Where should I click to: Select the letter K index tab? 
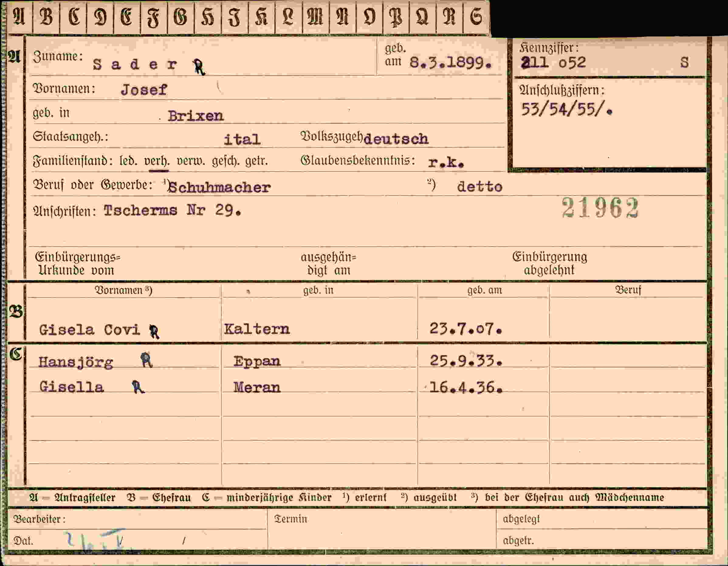pyautogui.click(x=262, y=17)
